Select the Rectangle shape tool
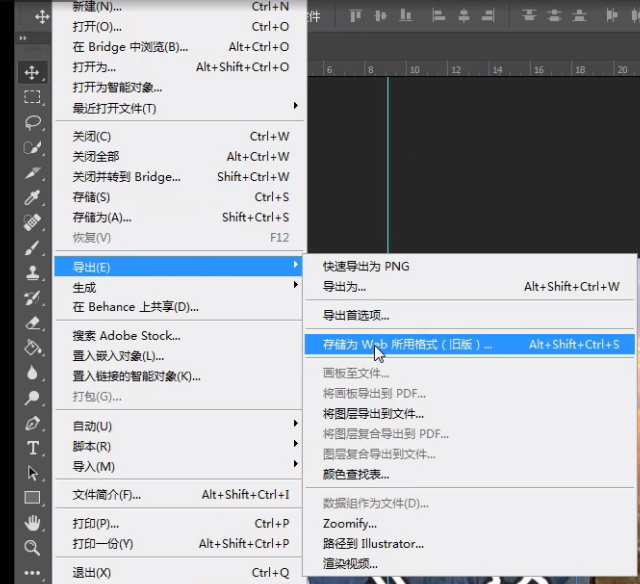This screenshot has width=640, height=584. point(32,498)
